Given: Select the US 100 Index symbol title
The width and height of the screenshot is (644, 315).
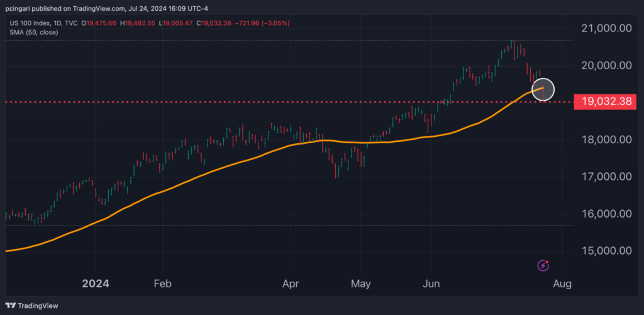Looking at the screenshot, I should click(30, 23).
